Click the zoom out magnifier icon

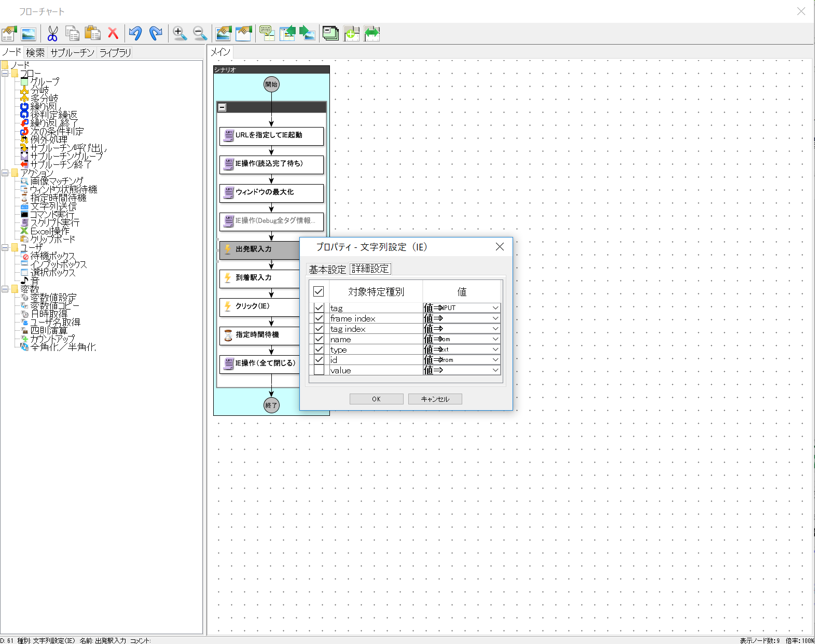click(200, 34)
